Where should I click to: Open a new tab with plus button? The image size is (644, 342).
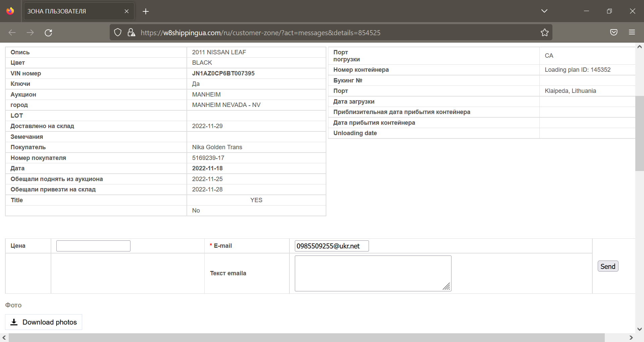click(x=146, y=11)
